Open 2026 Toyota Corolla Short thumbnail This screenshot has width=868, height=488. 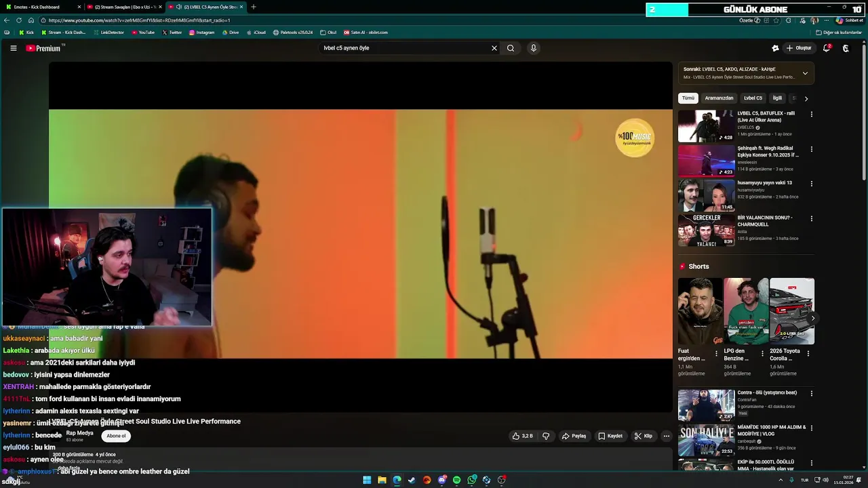pos(792,311)
